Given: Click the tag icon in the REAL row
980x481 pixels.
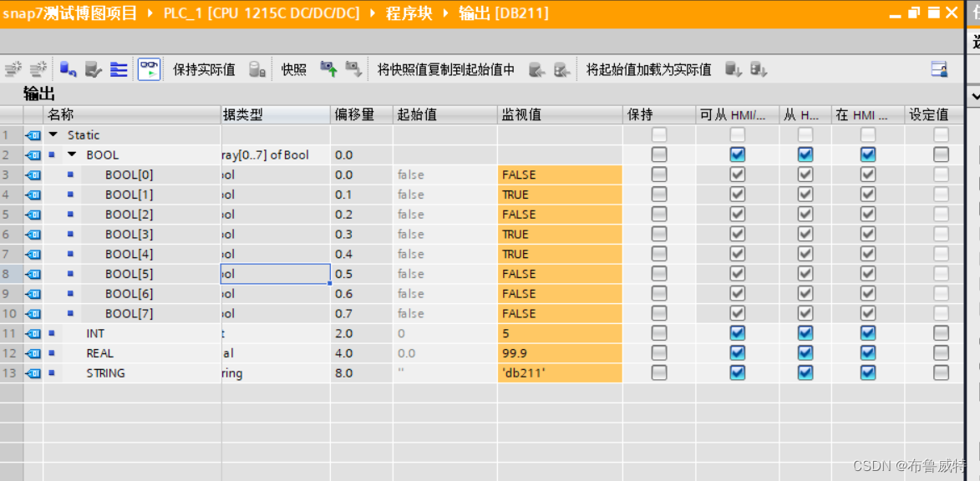Looking at the screenshot, I should (x=33, y=353).
